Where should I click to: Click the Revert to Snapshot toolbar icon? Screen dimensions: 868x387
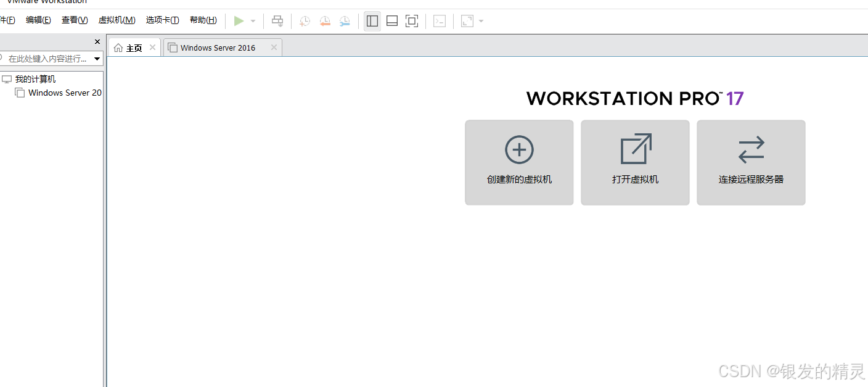pyautogui.click(x=325, y=21)
